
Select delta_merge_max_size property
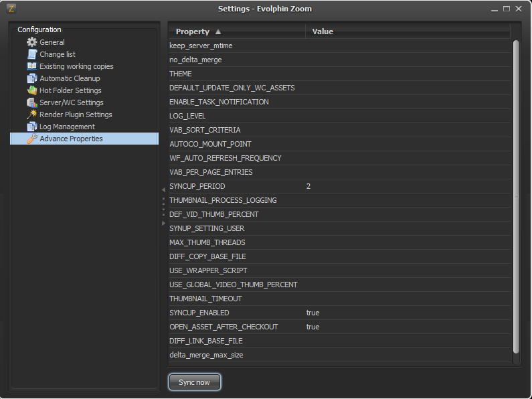339,355
